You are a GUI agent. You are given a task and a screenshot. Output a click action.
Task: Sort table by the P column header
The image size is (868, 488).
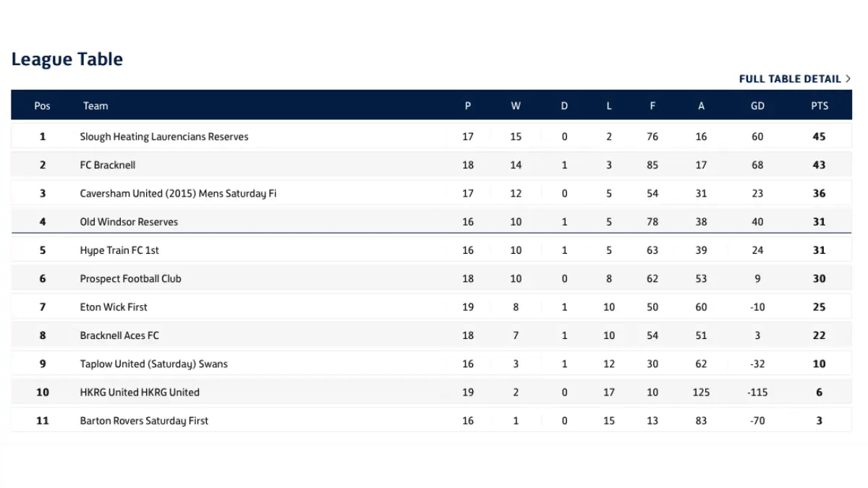point(468,106)
